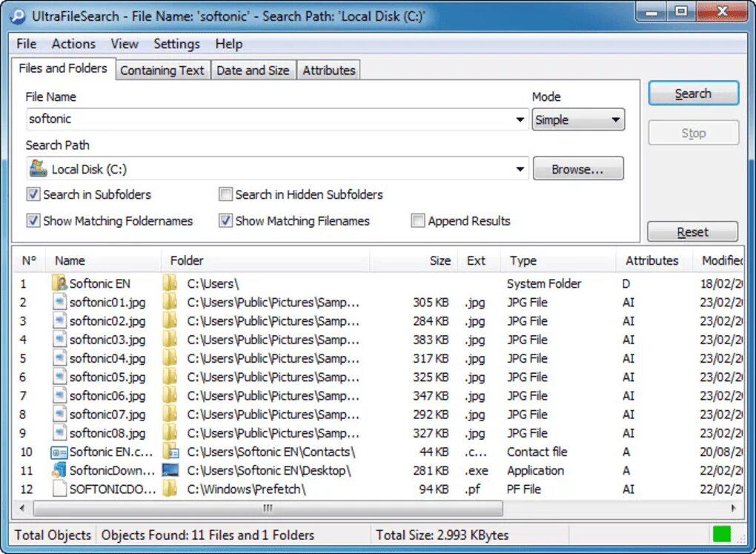Click the softonic01.jpg file icon
This screenshot has width=756, height=554.
pyautogui.click(x=59, y=302)
